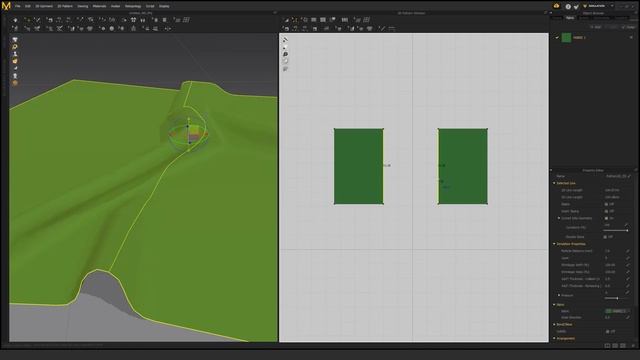Select the Transform Pattern tool in 2D toolbar
This screenshot has height=360, width=640.
point(286,20)
